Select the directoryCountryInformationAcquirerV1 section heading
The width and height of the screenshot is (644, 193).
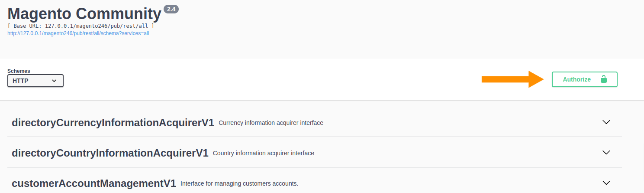pos(110,153)
